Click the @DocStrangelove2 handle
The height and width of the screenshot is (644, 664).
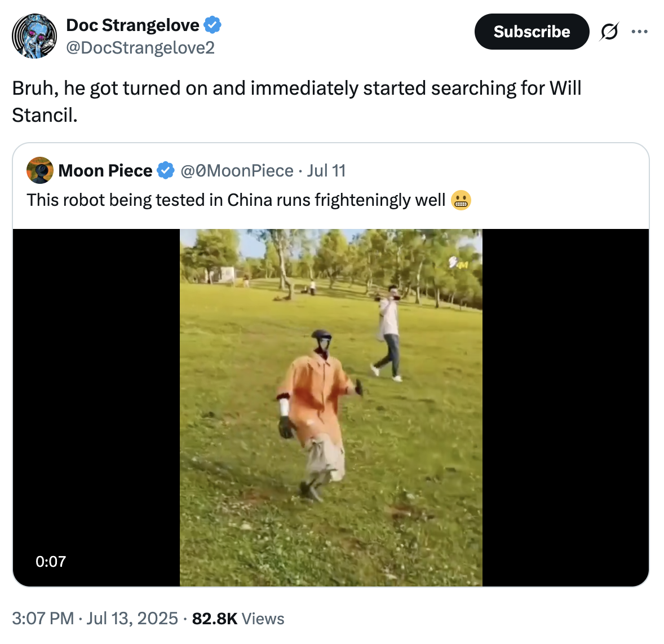click(x=140, y=48)
